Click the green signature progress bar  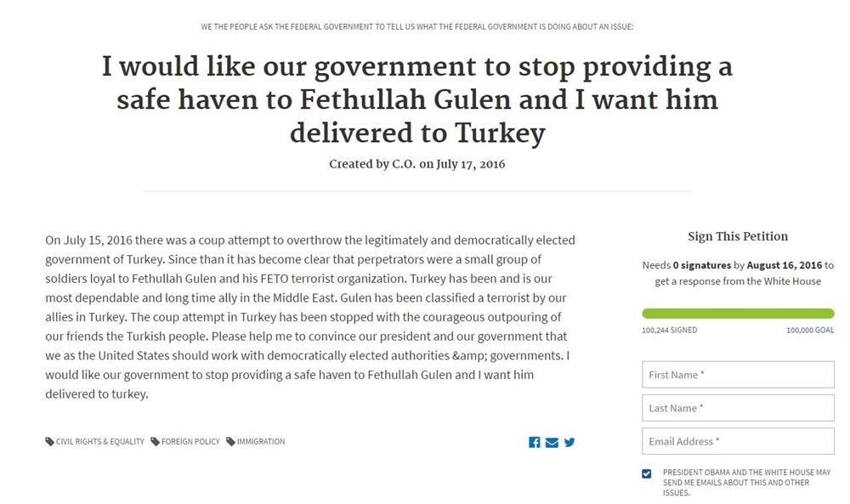[738, 314]
